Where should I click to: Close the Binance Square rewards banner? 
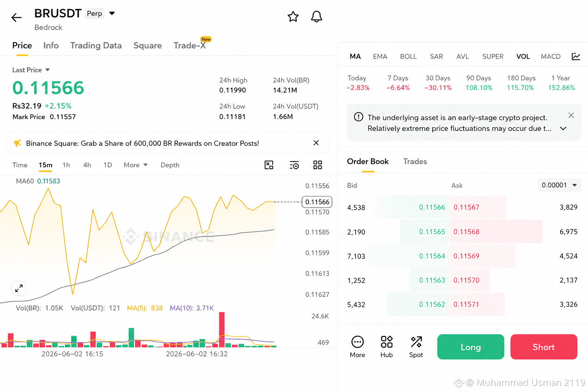click(316, 143)
